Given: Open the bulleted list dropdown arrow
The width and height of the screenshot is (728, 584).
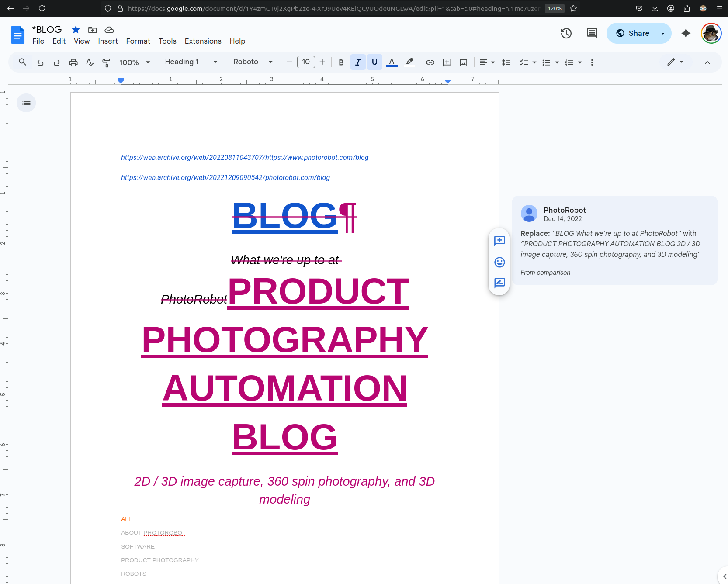Looking at the screenshot, I should [557, 62].
